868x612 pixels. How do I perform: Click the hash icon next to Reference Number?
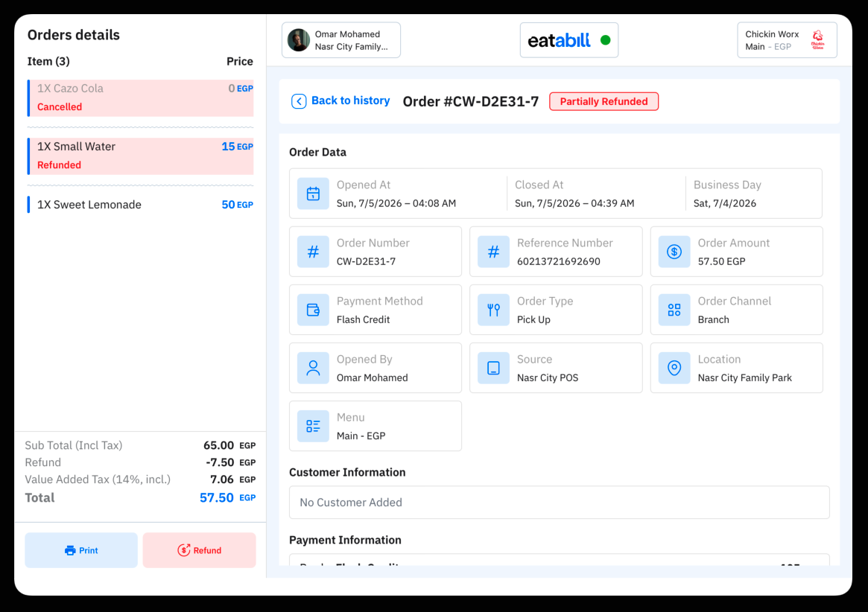pyautogui.click(x=493, y=252)
